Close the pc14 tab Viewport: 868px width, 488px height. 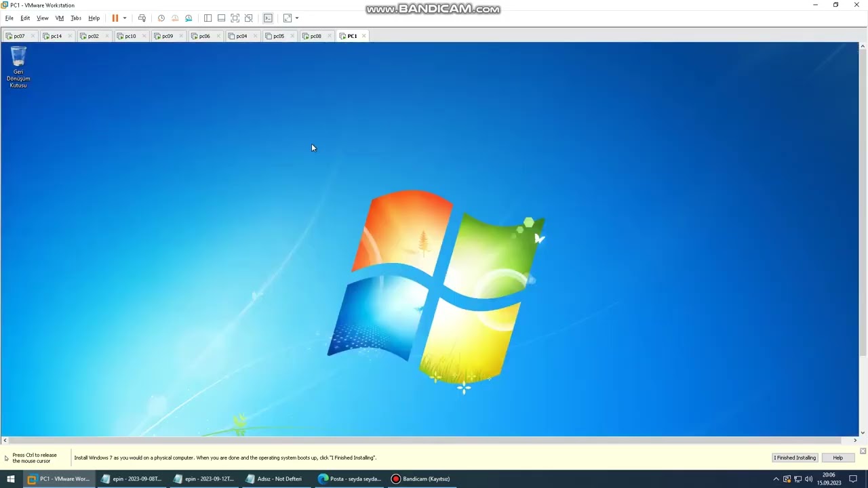(x=70, y=36)
